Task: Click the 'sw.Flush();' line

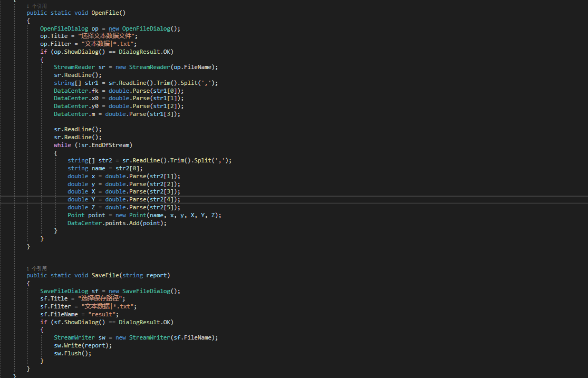Action: pyautogui.click(x=72, y=353)
